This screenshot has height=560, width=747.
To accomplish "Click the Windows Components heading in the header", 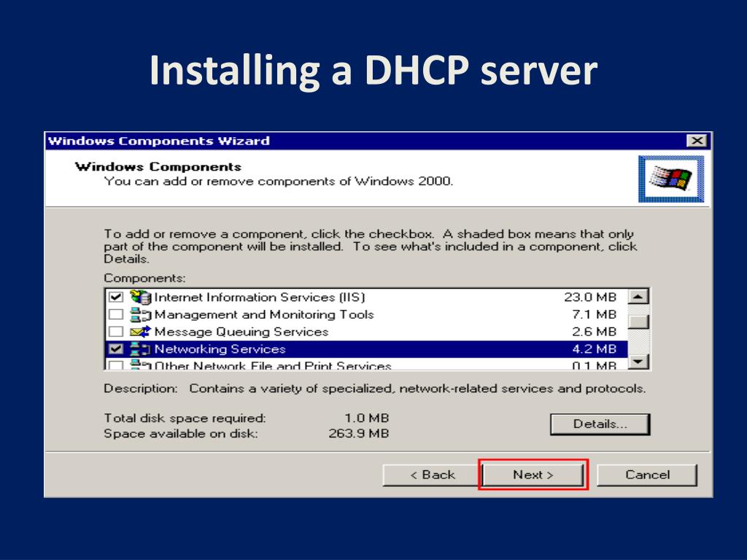I will pos(158,167).
